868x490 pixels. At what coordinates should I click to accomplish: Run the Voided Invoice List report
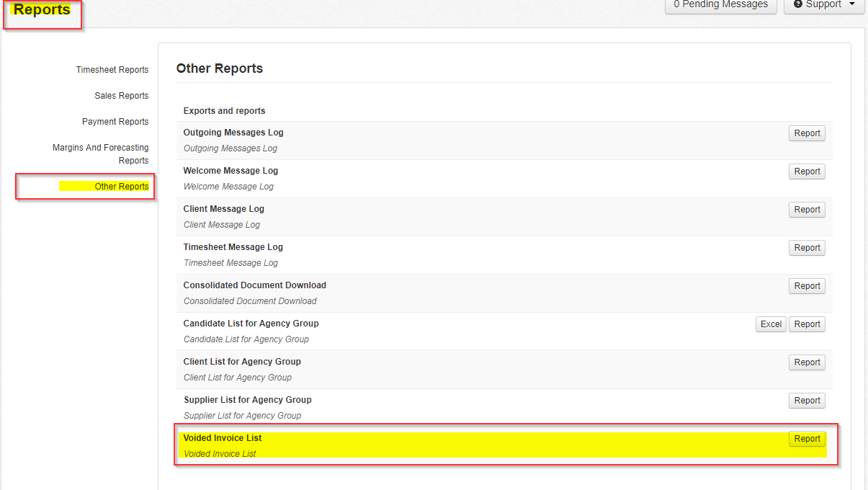tap(807, 439)
